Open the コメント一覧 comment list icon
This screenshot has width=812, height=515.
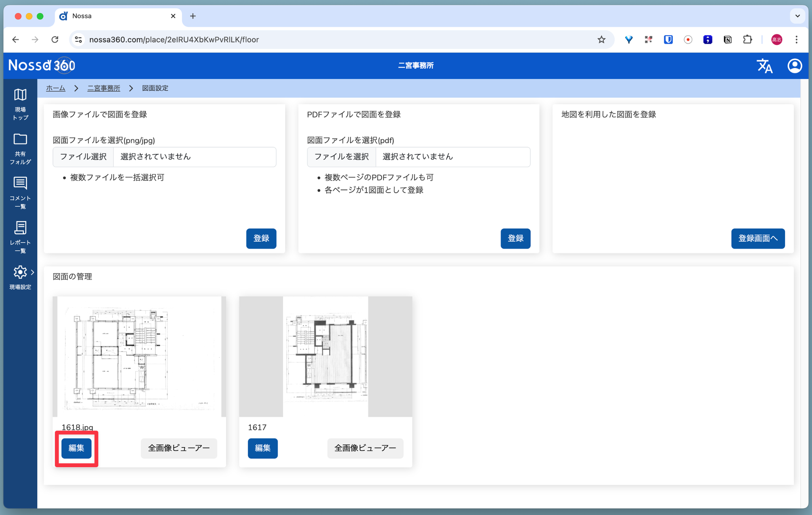(20, 184)
